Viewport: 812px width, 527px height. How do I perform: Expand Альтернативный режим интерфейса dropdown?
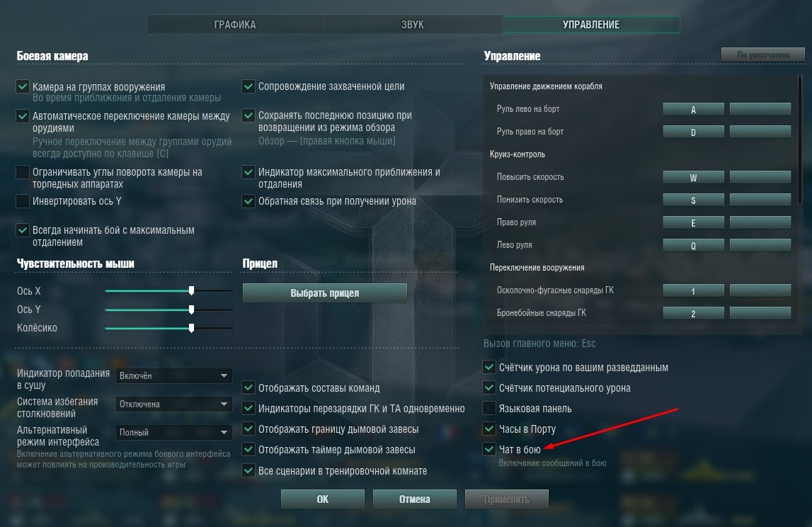tap(173, 432)
